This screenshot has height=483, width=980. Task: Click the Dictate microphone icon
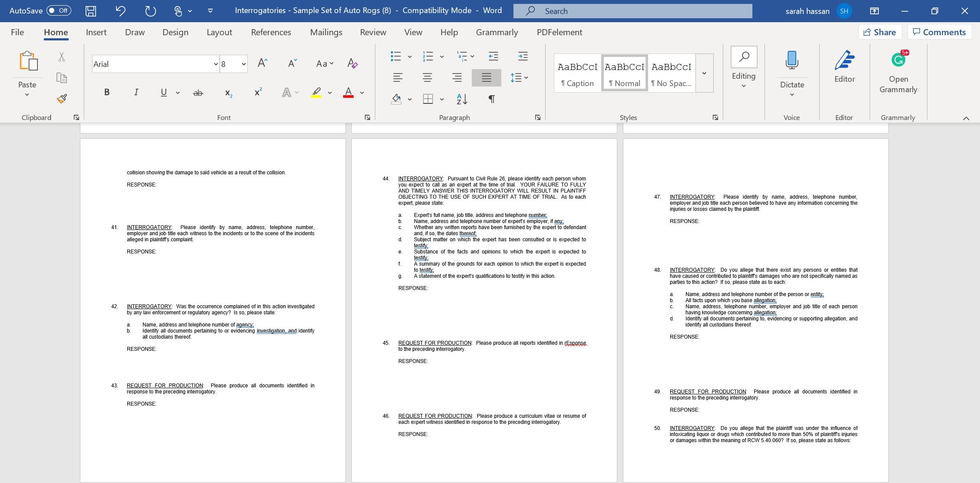pyautogui.click(x=791, y=61)
